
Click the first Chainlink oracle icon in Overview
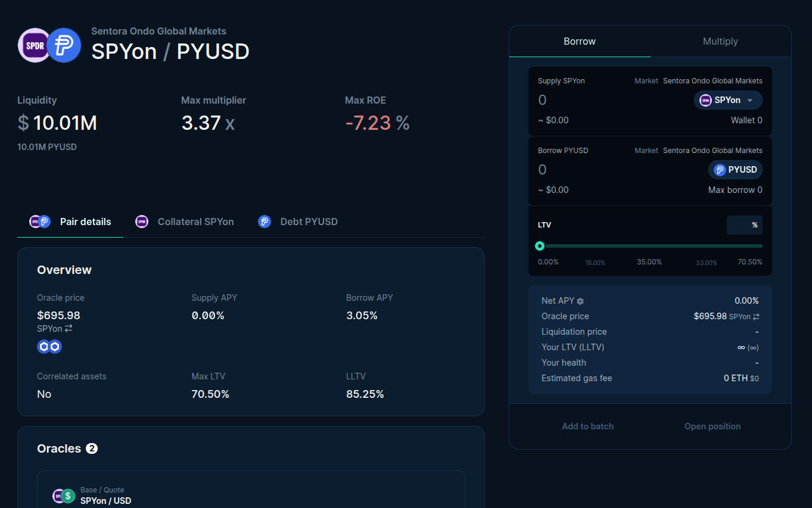43,347
